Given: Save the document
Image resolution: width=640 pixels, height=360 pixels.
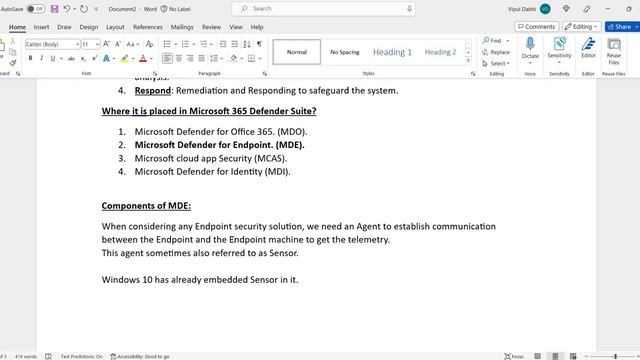Looking at the screenshot, I should click(54, 9).
